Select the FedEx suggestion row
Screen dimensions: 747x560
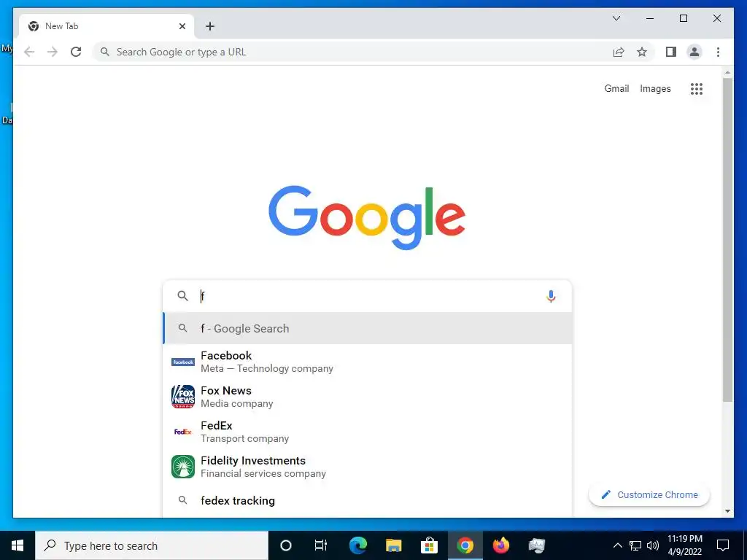point(368,432)
